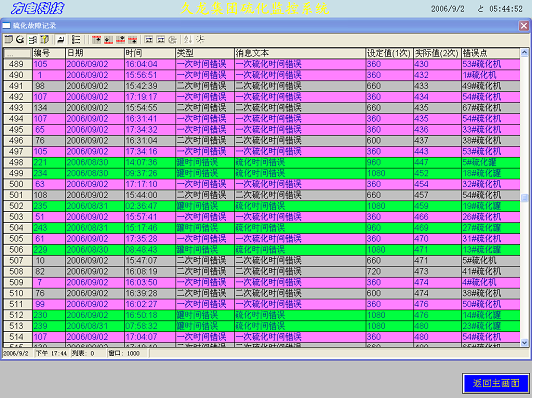
Task: Open the message list view icon
Action: click(8, 40)
